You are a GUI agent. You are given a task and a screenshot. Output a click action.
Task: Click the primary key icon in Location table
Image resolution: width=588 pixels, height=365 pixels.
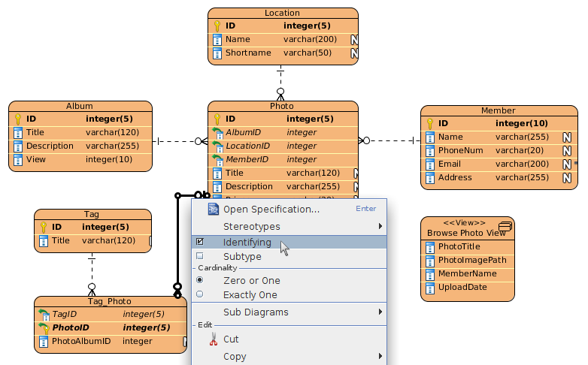tap(217, 26)
